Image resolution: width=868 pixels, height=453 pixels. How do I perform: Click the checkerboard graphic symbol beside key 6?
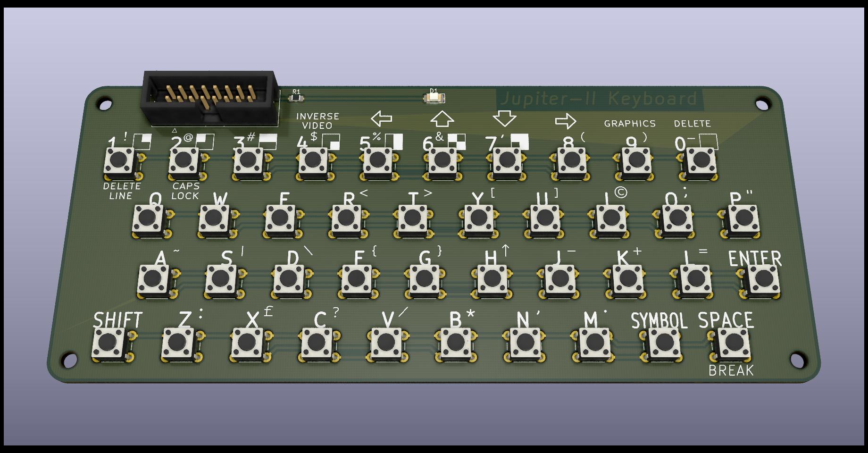457,142
